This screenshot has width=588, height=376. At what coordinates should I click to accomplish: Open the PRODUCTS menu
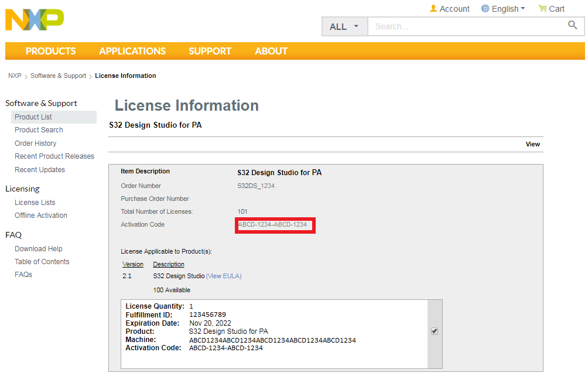pyautogui.click(x=50, y=51)
